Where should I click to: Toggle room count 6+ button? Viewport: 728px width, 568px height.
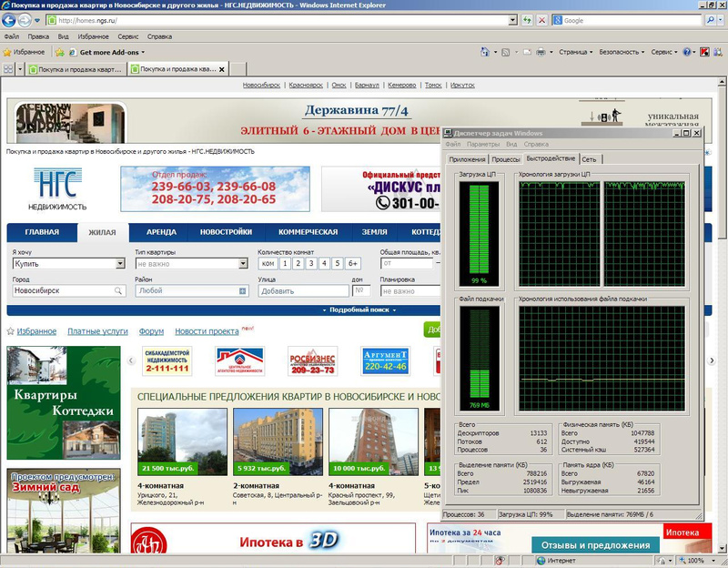click(353, 263)
